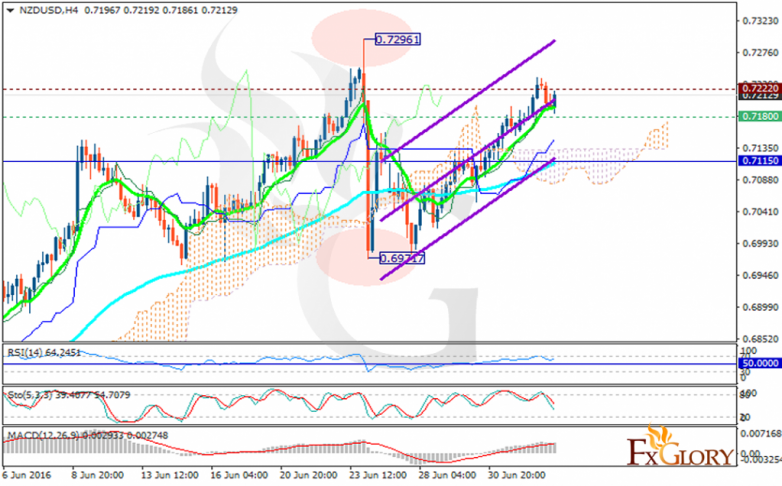Select the 23 Jun 12:00 time label
Screen dimensions: 782x486
[x=378, y=475]
